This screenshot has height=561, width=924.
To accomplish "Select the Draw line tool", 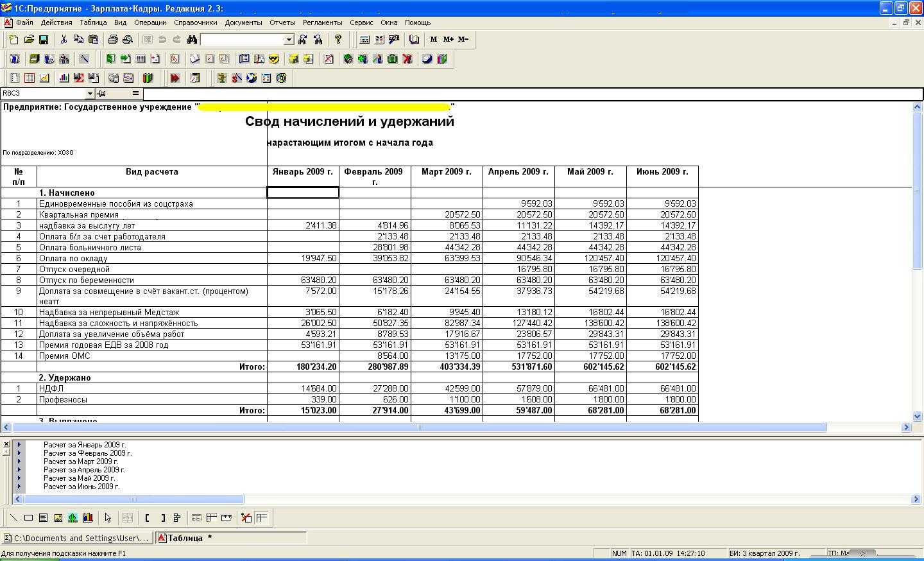I will pyautogui.click(x=14, y=518).
